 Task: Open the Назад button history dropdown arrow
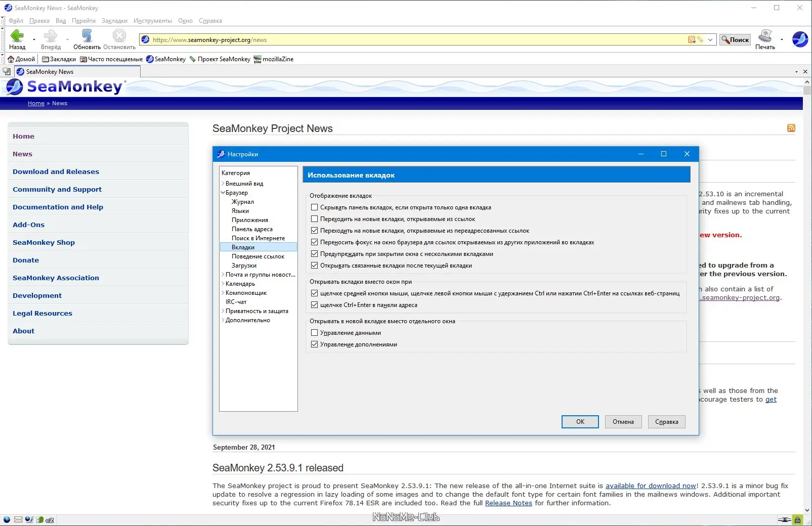click(x=34, y=39)
